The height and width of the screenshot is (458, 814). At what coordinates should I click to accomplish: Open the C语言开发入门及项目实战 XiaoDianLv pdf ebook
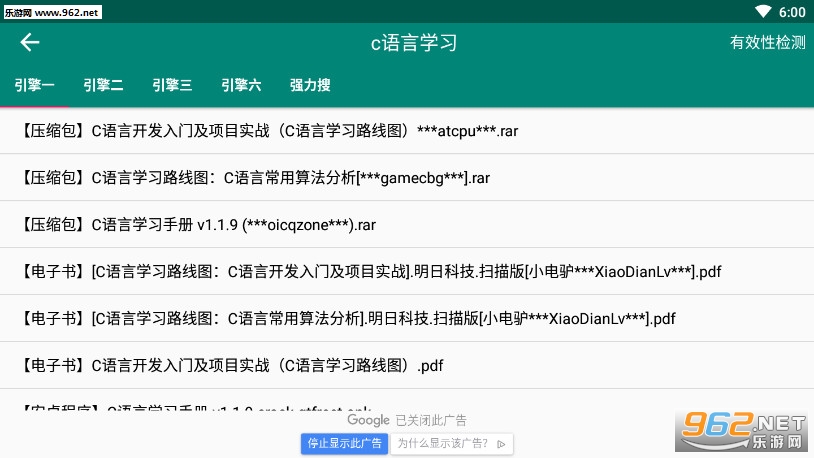click(407, 271)
